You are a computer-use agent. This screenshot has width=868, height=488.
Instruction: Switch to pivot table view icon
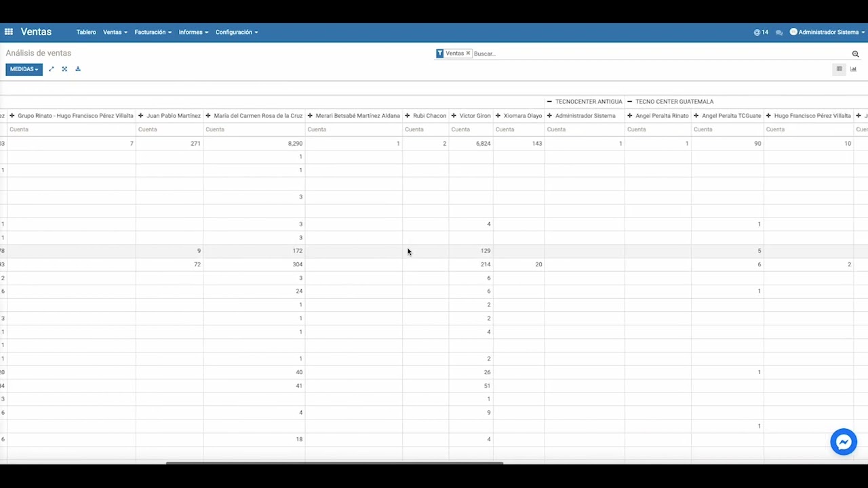coord(840,69)
